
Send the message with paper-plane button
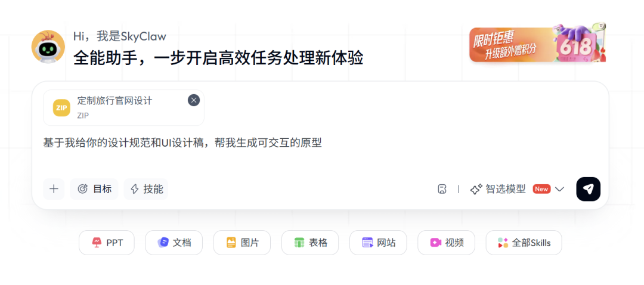tap(588, 189)
